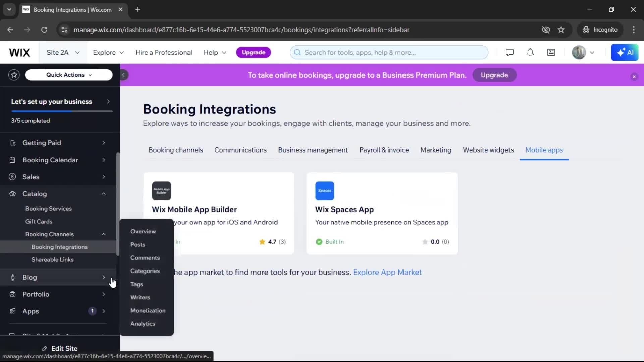Select Writers in Blog flyout menu

140,297
